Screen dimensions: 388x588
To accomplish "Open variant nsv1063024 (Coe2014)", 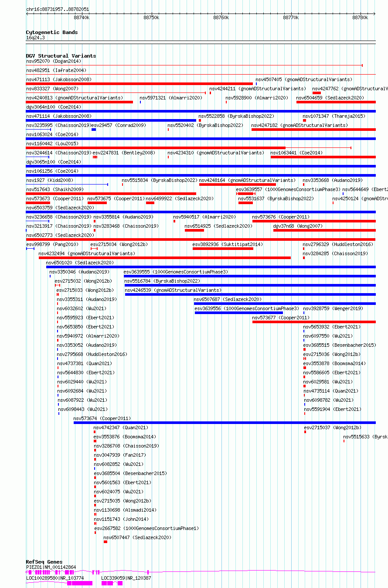I will (x=52, y=134).
